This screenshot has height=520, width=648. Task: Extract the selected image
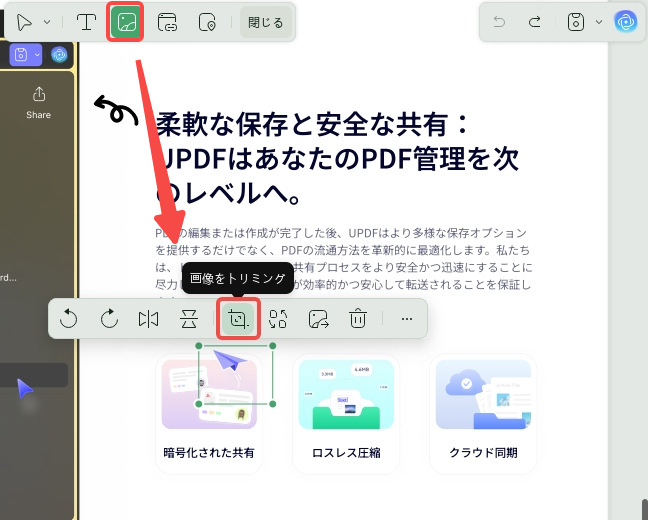tap(319, 319)
